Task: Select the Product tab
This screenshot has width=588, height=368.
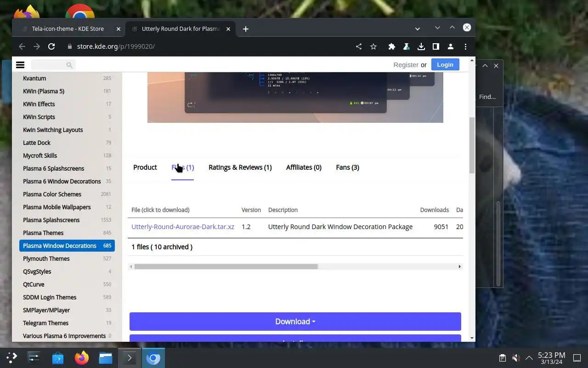Action: 145,167
